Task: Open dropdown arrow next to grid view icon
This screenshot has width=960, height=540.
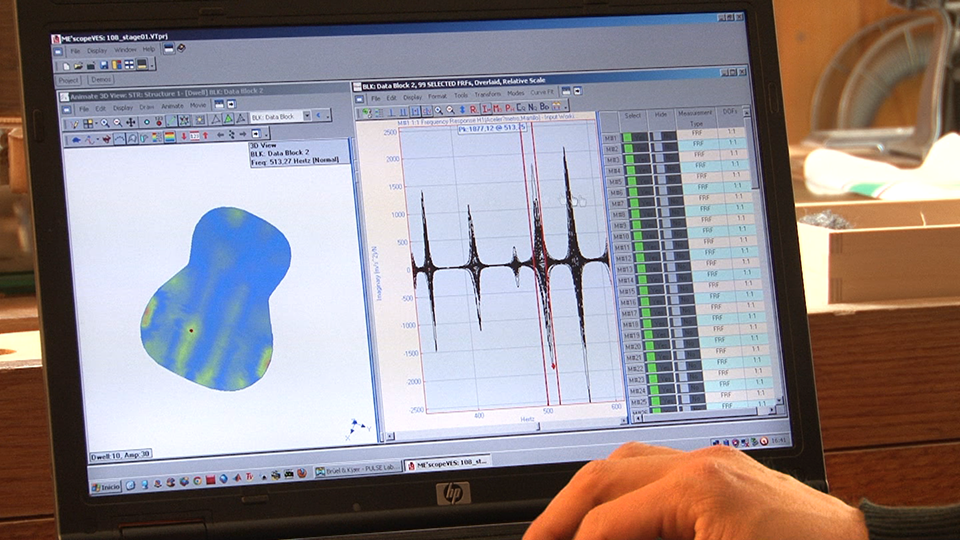Action: pos(96,124)
